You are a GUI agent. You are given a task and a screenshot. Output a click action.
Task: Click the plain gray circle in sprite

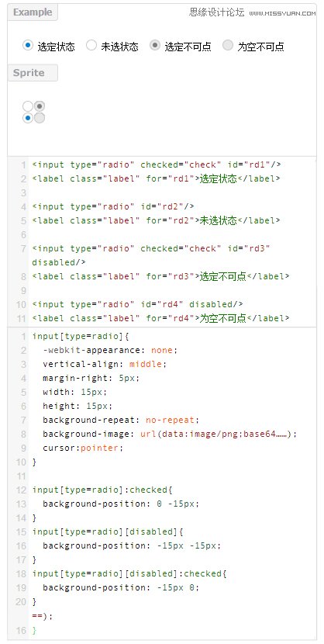[40, 118]
